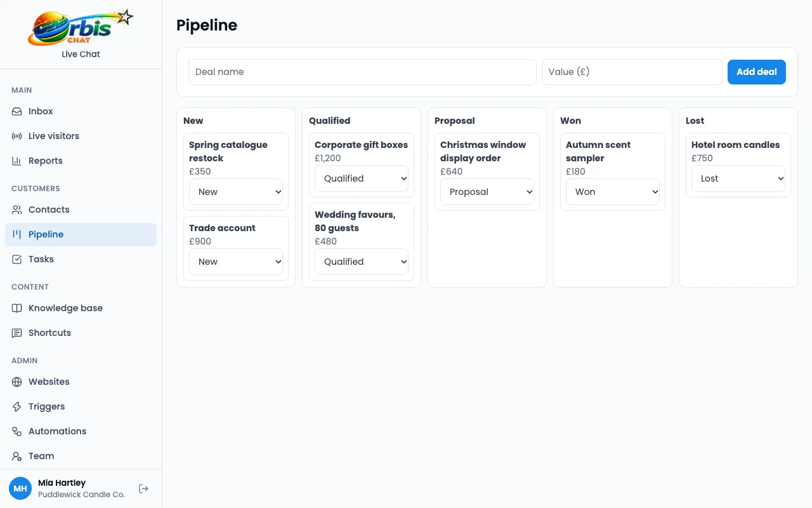This screenshot has height=508, width=812.
Task: Open stage dropdown for Corporate gift boxes
Action: (362, 178)
